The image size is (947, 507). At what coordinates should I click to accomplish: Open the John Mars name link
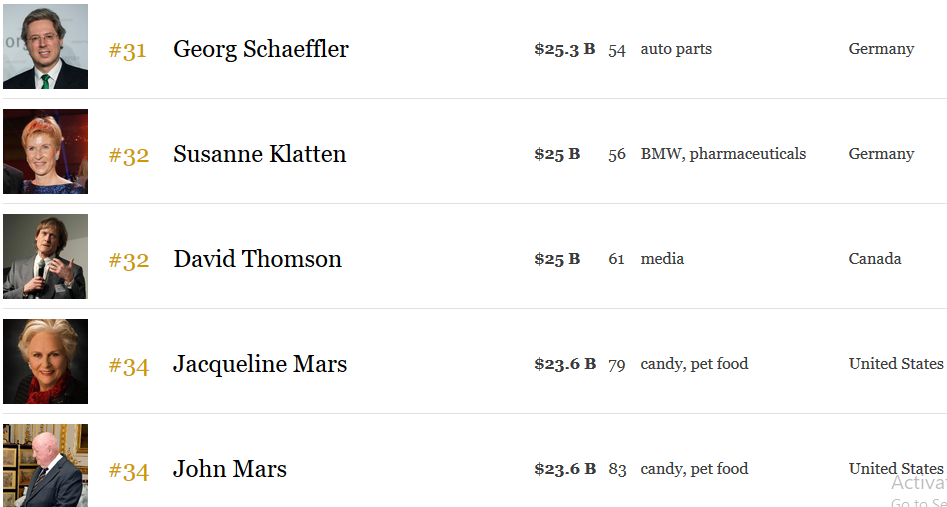[230, 469]
